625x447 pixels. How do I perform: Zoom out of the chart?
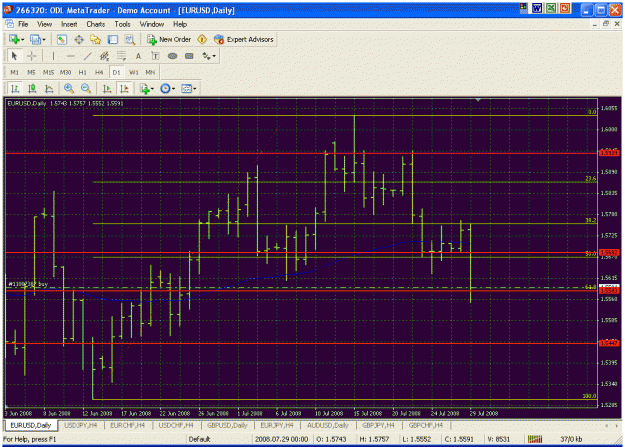(x=86, y=89)
